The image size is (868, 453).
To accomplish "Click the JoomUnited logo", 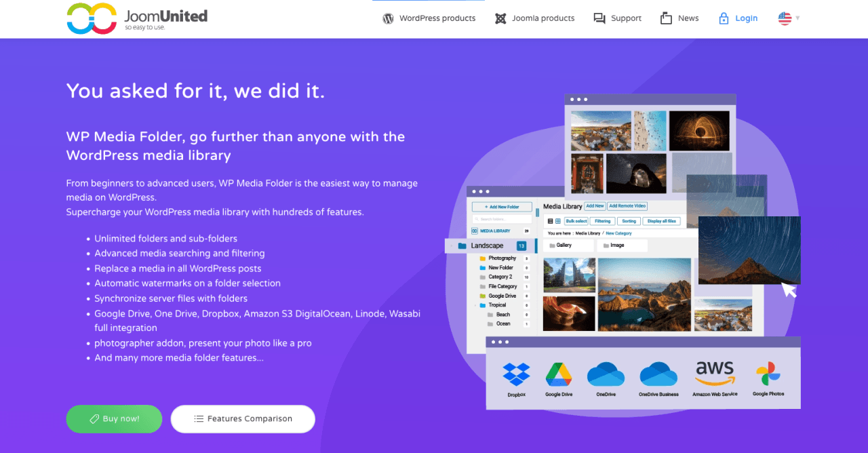I will pyautogui.click(x=137, y=18).
